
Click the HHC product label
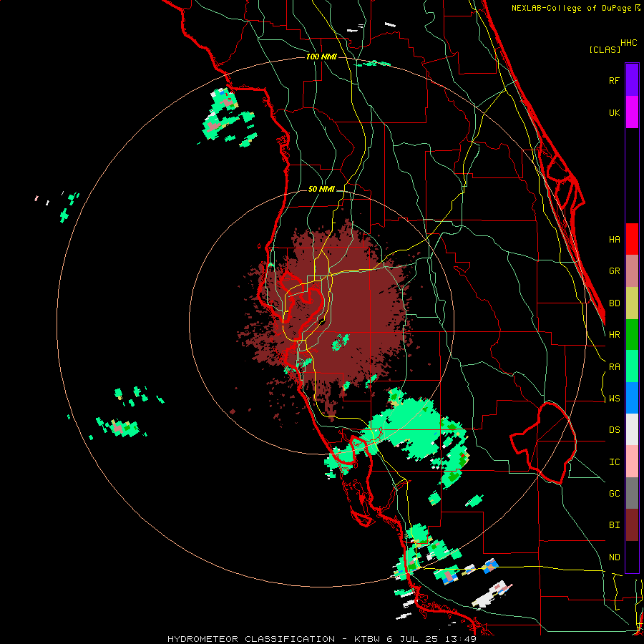click(x=628, y=43)
